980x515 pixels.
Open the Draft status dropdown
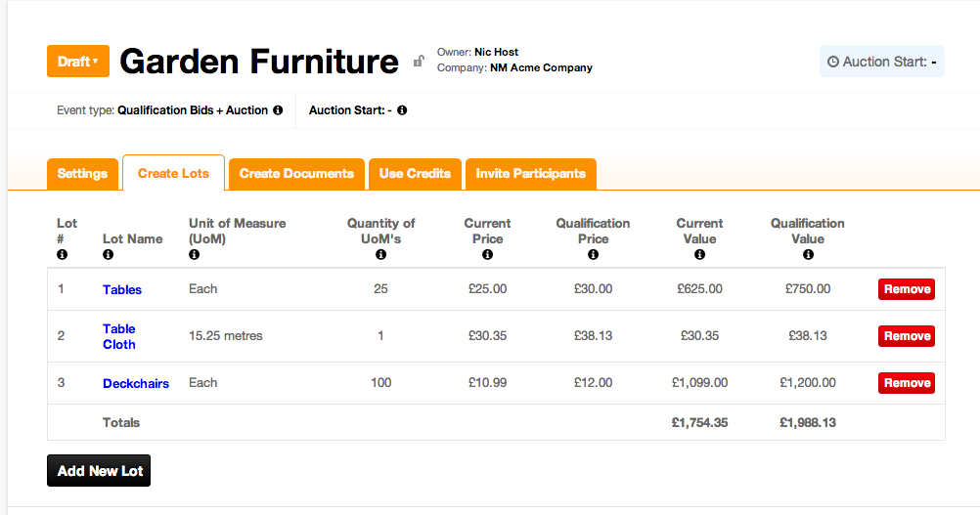[78, 62]
